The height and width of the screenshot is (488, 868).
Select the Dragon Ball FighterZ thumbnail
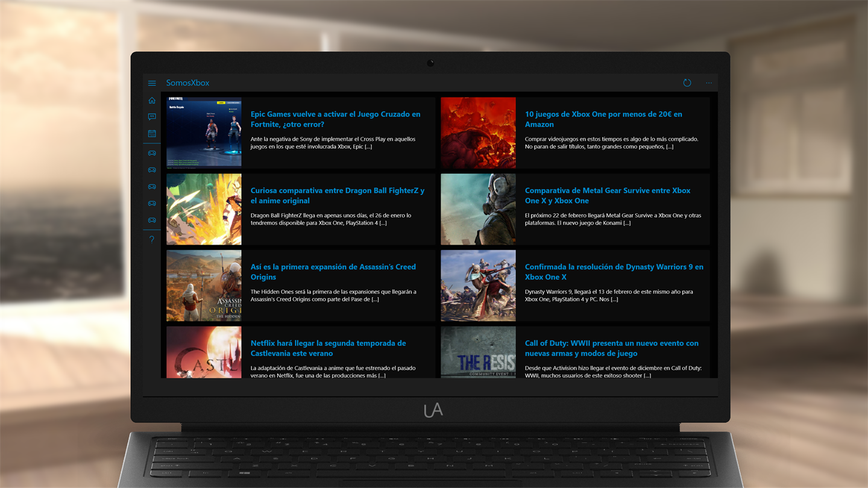(204, 209)
